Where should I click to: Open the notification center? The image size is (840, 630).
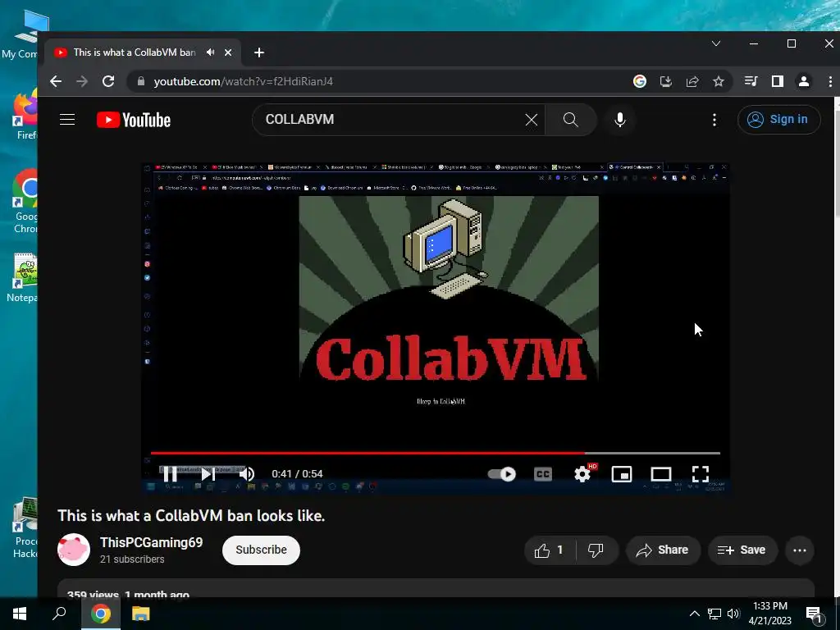coord(814,614)
